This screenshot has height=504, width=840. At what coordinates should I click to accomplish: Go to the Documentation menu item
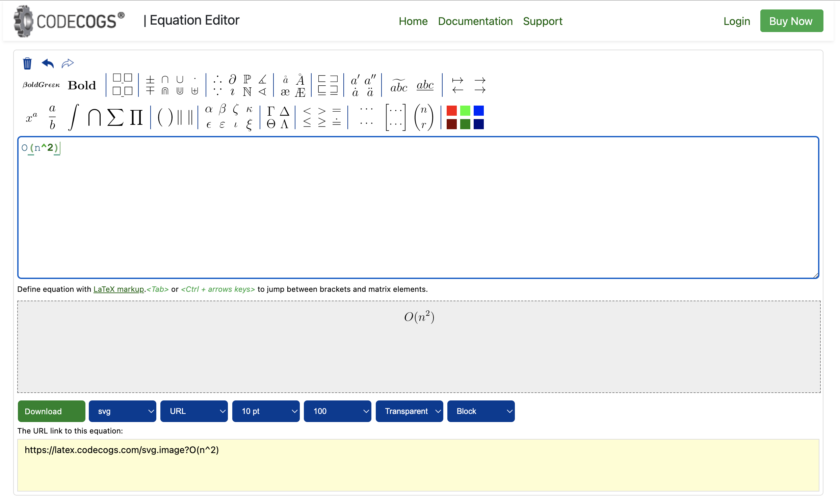[475, 21]
